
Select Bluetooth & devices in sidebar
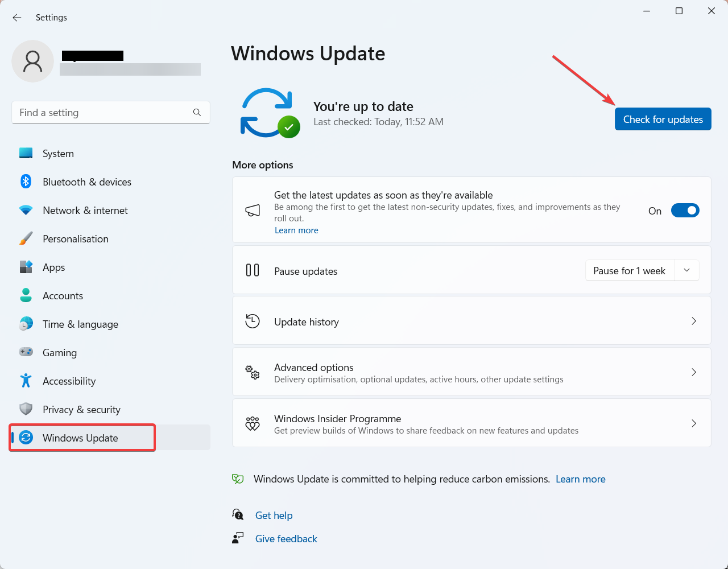[110, 182]
